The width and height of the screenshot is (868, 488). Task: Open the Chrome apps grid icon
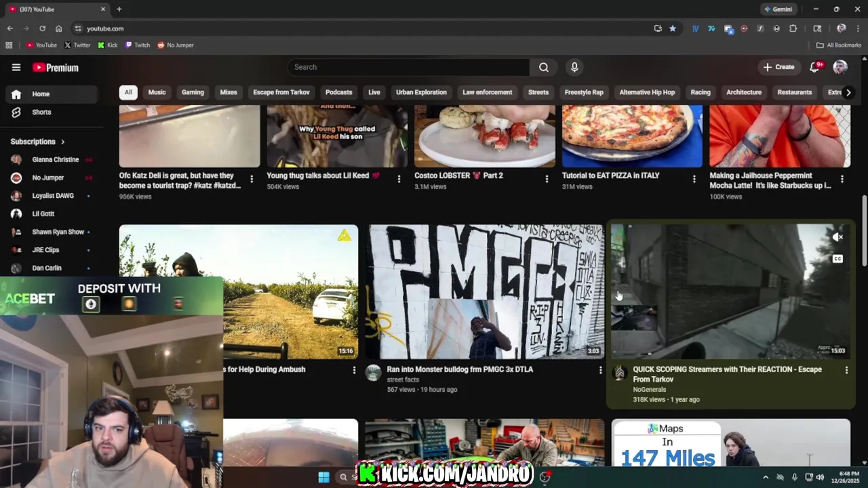(9, 45)
